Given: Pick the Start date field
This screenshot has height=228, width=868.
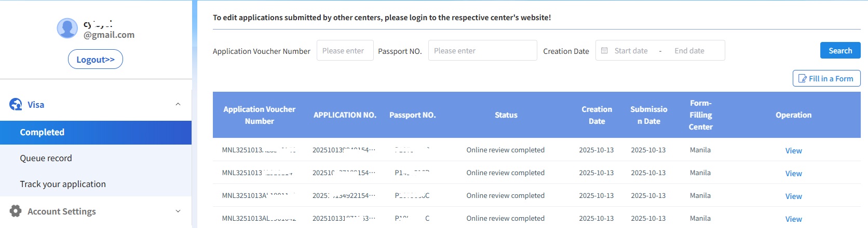Looking at the screenshot, I should point(631,51).
